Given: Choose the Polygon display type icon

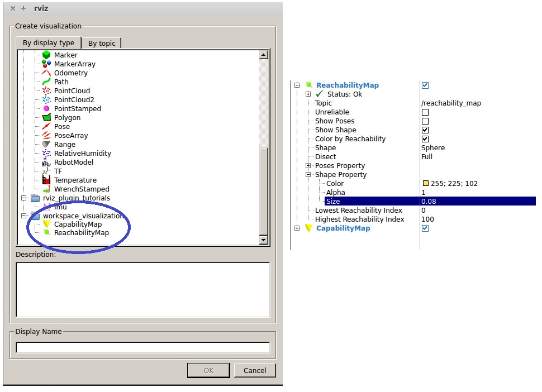Looking at the screenshot, I should [47, 118].
